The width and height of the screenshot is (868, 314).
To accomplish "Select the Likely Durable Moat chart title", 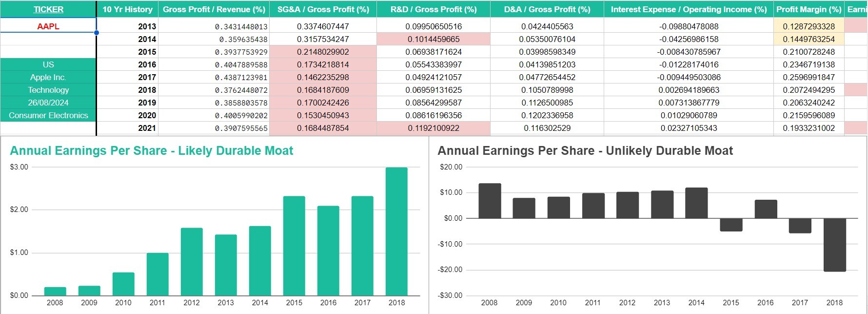I will pyautogui.click(x=152, y=151).
